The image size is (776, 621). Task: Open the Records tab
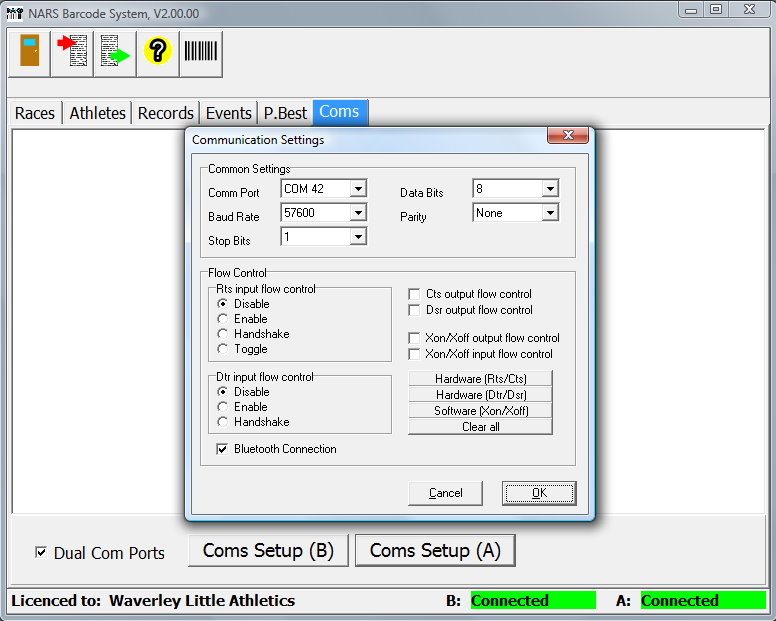(165, 113)
